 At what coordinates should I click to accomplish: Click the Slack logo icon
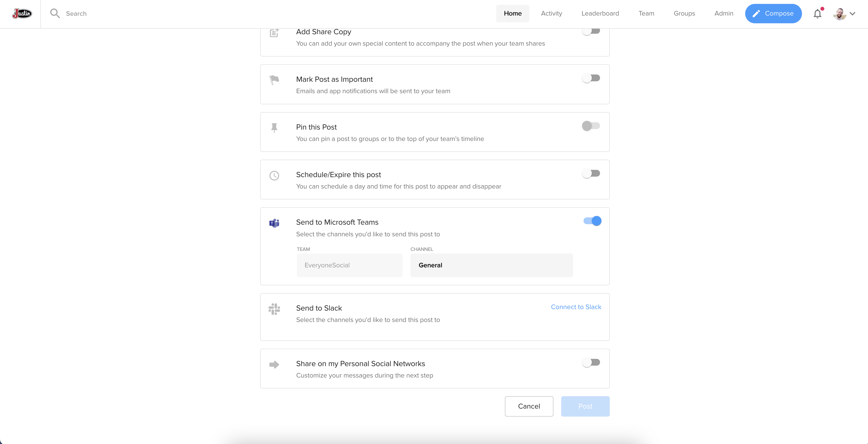(274, 309)
